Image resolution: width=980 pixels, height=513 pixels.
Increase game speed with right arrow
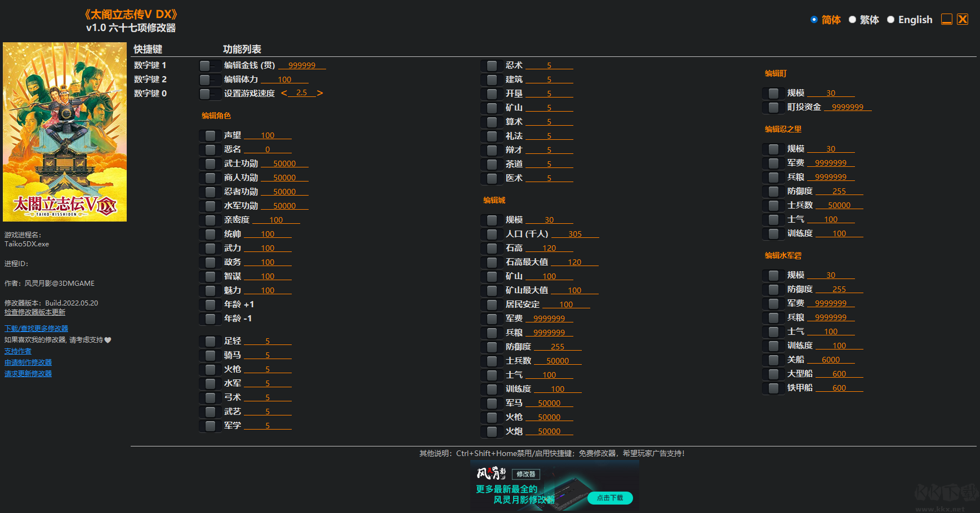point(320,93)
